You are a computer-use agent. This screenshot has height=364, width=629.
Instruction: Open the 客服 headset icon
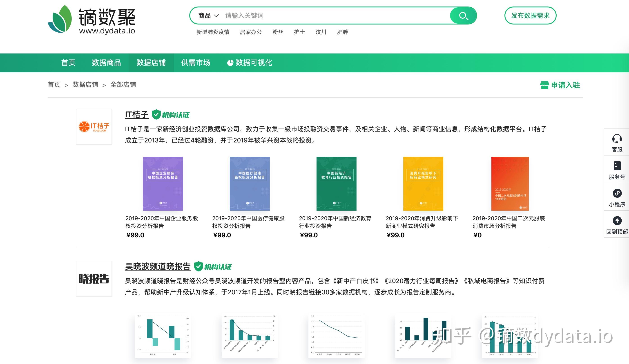click(x=617, y=138)
